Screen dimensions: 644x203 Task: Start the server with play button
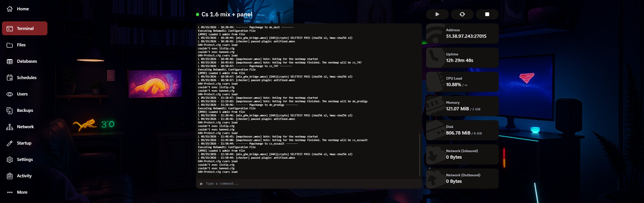[437, 14]
